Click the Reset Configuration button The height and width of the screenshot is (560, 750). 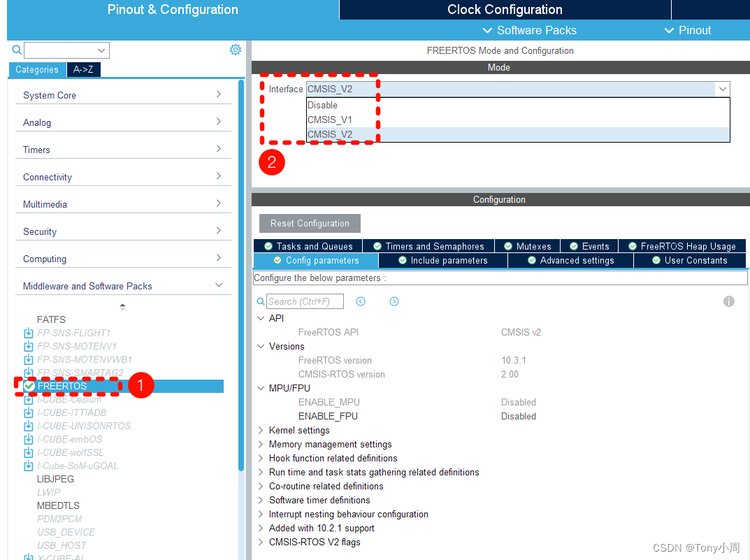pos(310,223)
